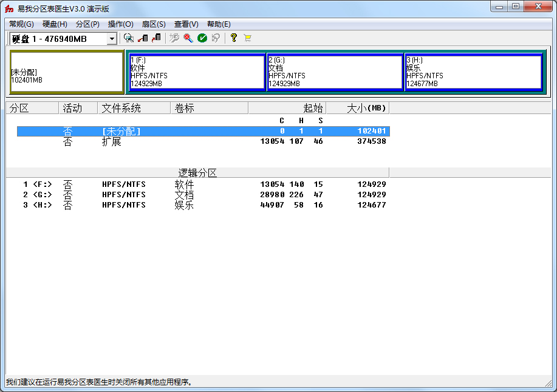Open the 查看(V) menu
The height and width of the screenshot is (392, 557).
[186, 24]
